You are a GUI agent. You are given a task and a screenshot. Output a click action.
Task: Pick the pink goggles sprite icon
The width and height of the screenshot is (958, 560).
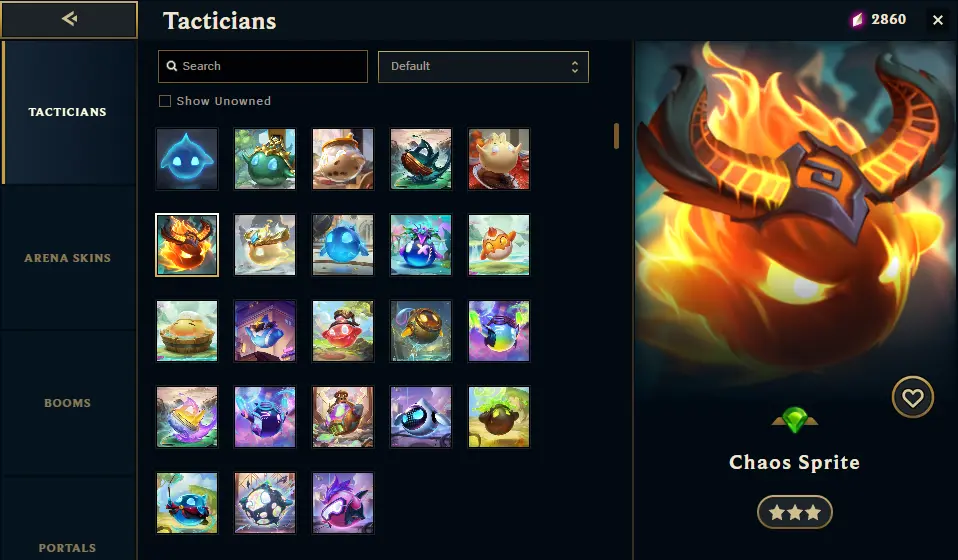(x=343, y=503)
